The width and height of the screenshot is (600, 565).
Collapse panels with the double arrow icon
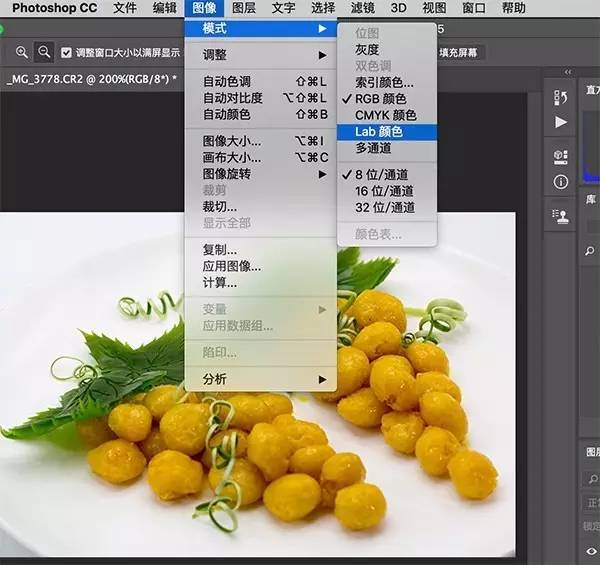[x=568, y=72]
